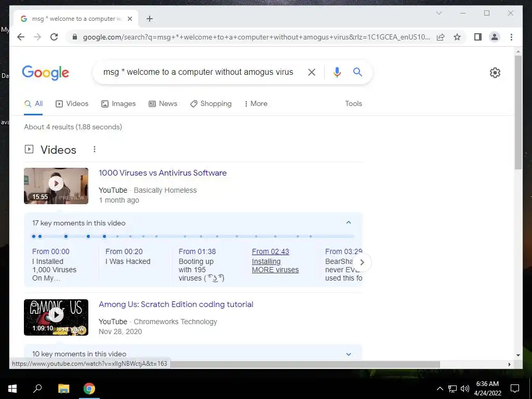Open the Chrome side panel
Viewport: 532px width, 399px height.
[478, 37]
